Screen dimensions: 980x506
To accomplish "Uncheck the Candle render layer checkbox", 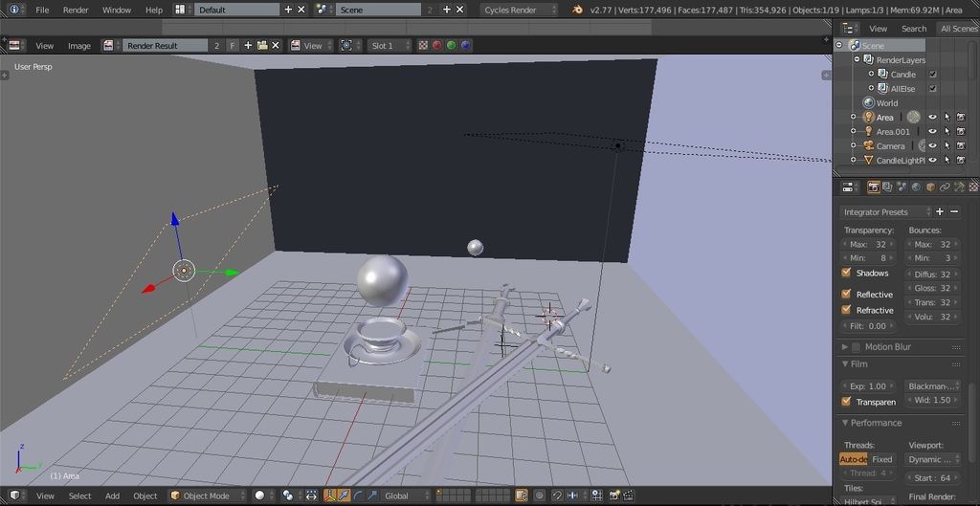I will 933,75.
